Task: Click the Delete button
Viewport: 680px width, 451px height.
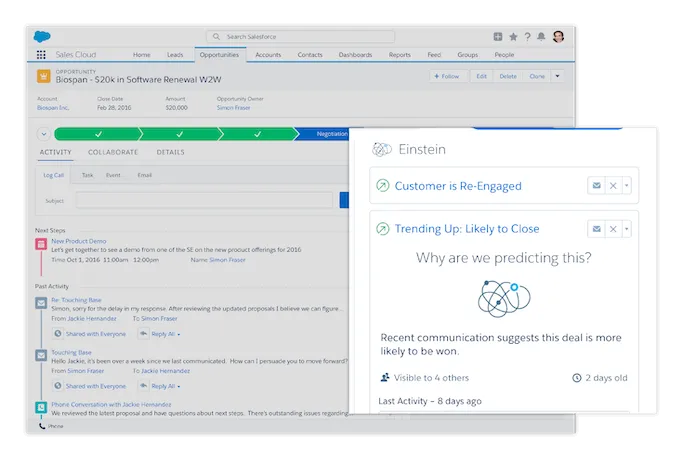Action: [508, 76]
